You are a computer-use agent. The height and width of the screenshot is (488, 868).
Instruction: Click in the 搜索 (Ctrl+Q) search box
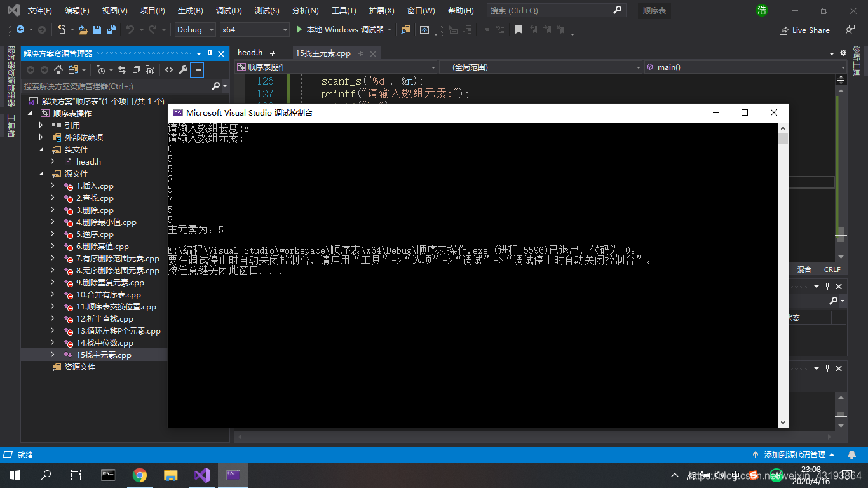[x=556, y=11]
